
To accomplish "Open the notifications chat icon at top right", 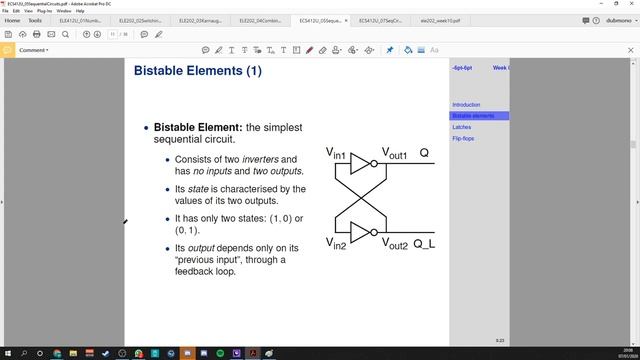I will 586,20.
